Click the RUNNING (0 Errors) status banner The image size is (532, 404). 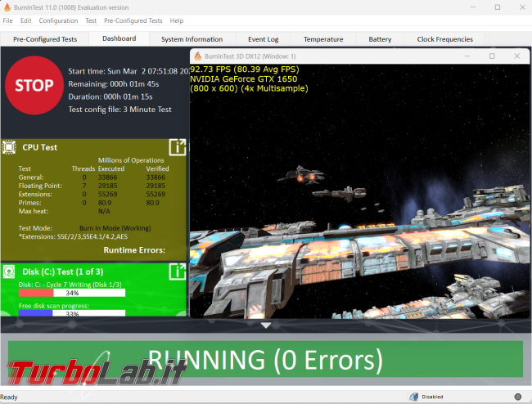[x=265, y=359]
